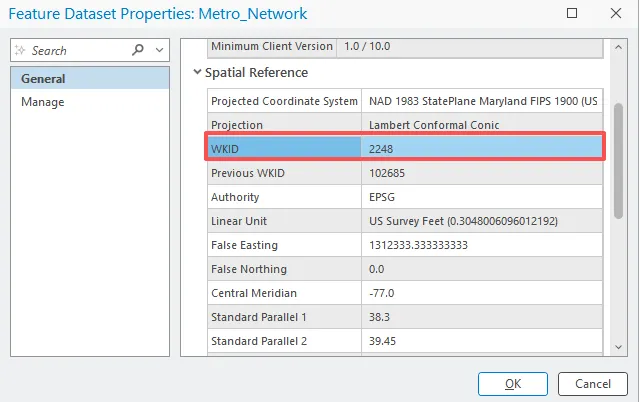Select the Linear Unit row value
This screenshot has width=639, height=402.
(482, 221)
